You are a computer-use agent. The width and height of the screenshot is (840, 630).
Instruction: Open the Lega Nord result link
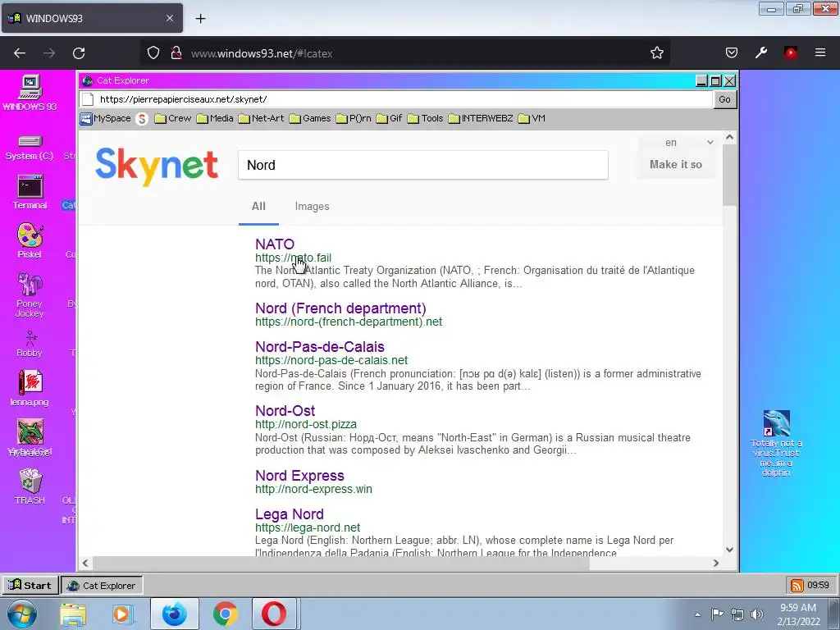(290, 514)
